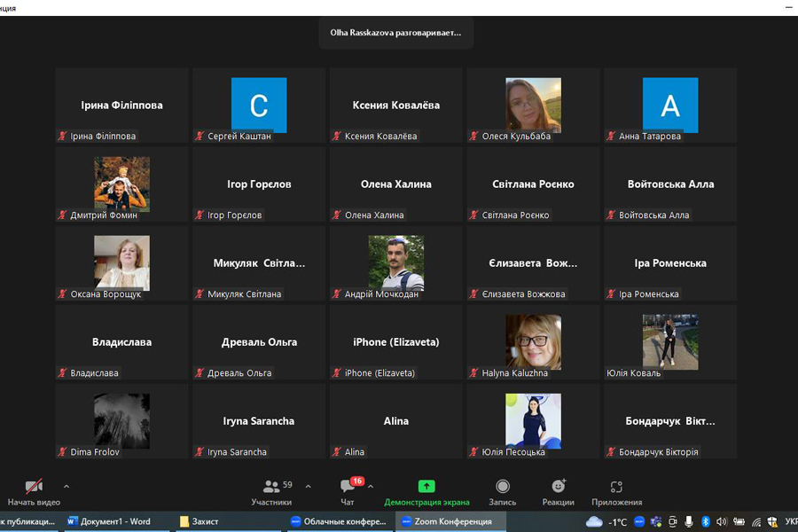Viewport: 798px width, 532px height.
Task: Open the Облачные конференции taskbar item
Action: [x=339, y=521]
